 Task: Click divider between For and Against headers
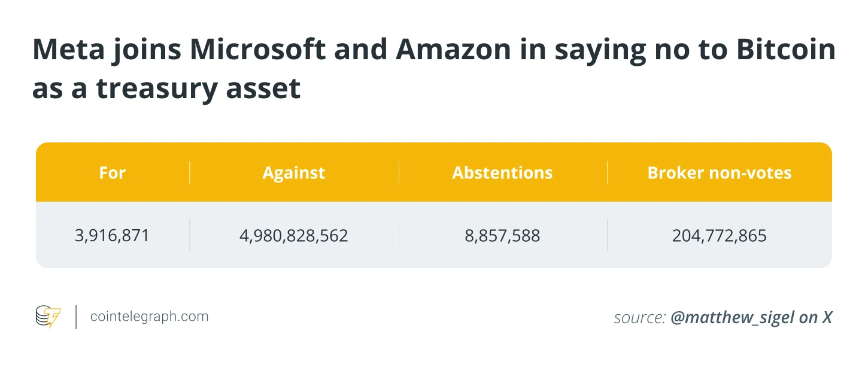point(190,173)
